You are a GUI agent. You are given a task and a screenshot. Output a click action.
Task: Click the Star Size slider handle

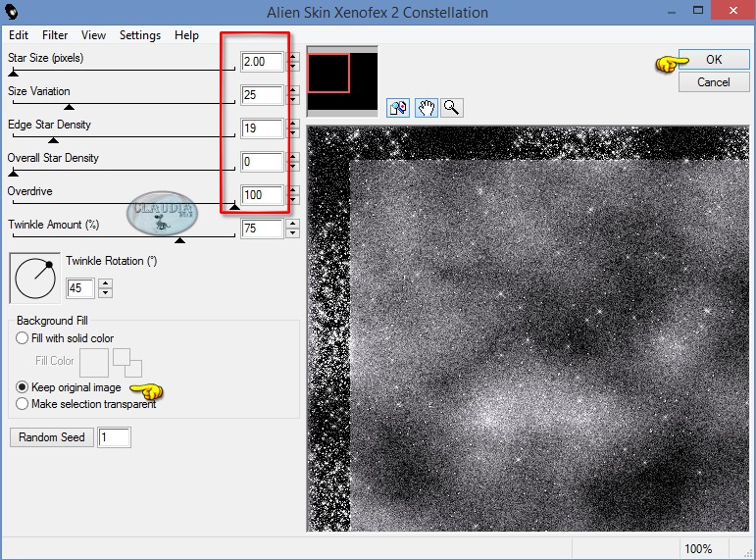pyautogui.click(x=14, y=73)
